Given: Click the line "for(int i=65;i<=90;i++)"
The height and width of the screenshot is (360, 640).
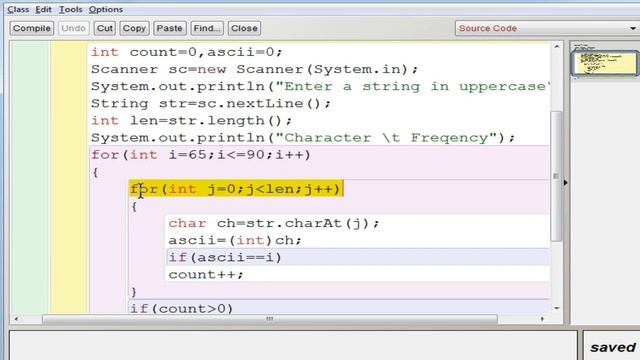Looking at the screenshot, I should pyautogui.click(x=201, y=155).
